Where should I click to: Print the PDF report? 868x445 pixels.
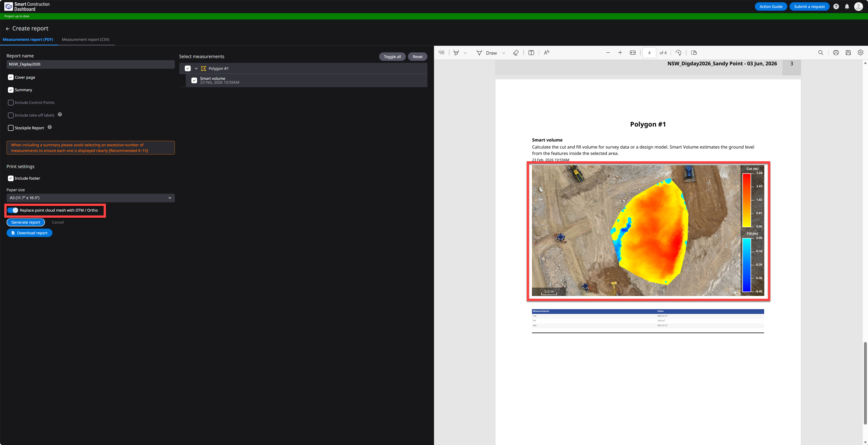(836, 53)
